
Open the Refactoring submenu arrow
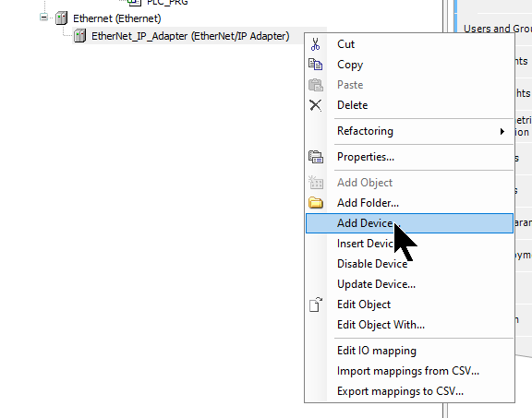[x=502, y=131]
